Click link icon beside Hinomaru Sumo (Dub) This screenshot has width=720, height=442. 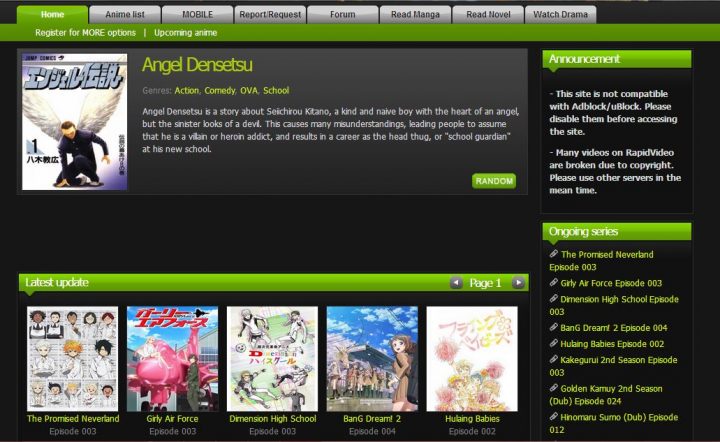[554, 417]
